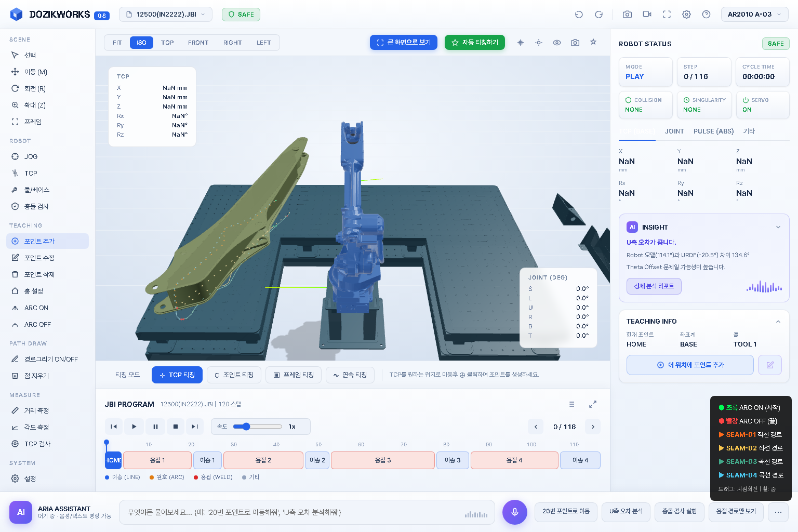The height and width of the screenshot is (532, 798).
Task: Switch teaching mode to TCP 티칭
Action: pyautogui.click(x=177, y=375)
